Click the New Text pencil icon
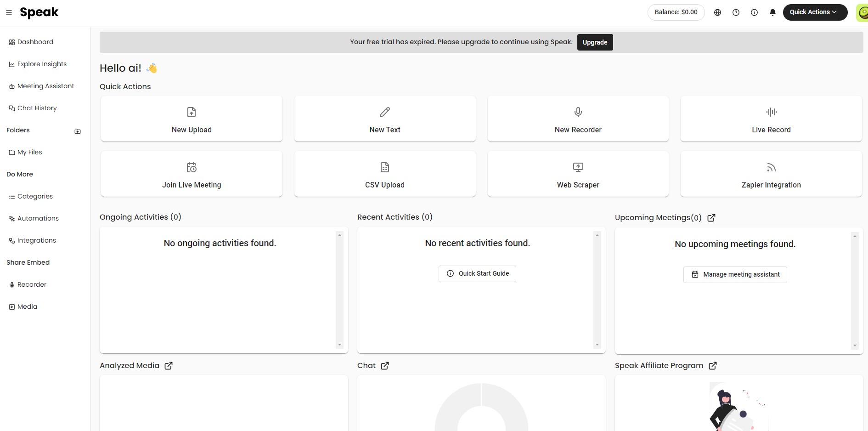Viewport: 868px width, 431px height. pos(385,112)
